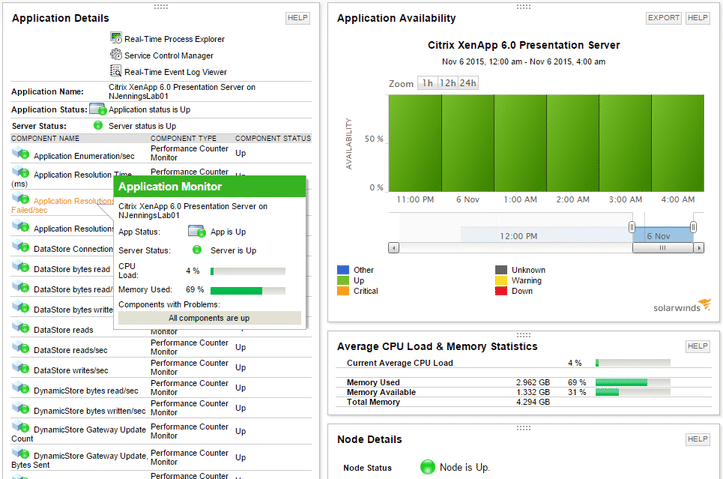Click the Application Enumeration/sec component icon
Screen dimensions: 723x479
[x=20, y=153]
